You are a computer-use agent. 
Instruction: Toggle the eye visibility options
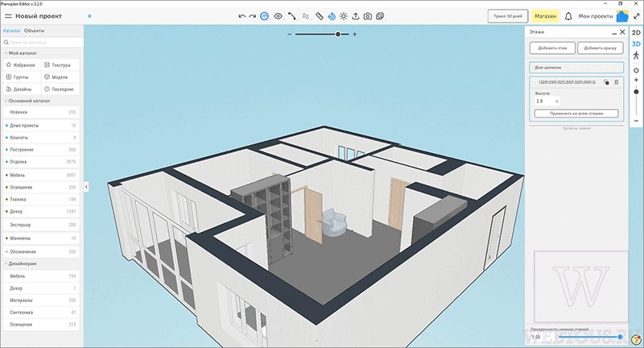pos(278,16)
